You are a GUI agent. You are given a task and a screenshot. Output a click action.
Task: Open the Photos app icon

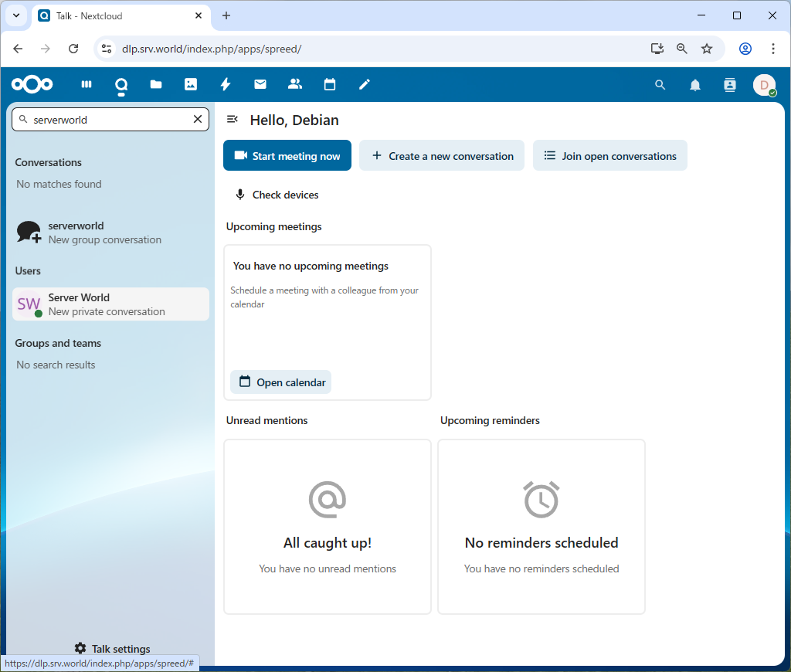point(191,84)
